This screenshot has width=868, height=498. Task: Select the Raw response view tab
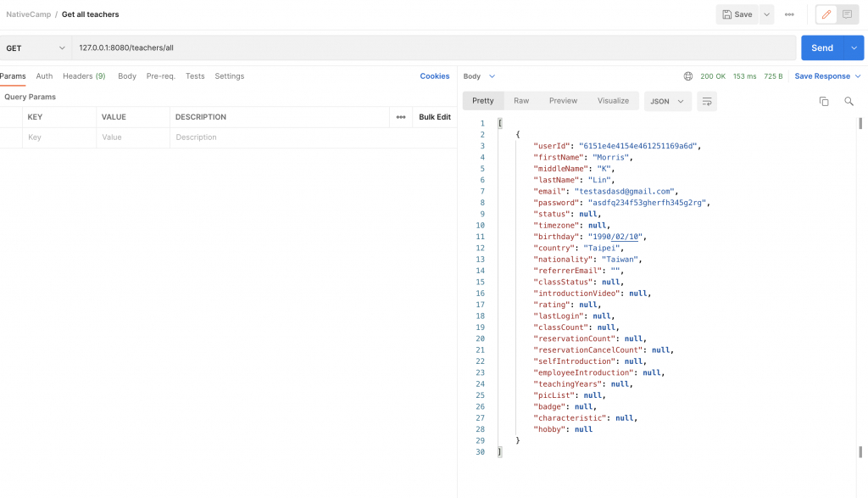point(521,101)
